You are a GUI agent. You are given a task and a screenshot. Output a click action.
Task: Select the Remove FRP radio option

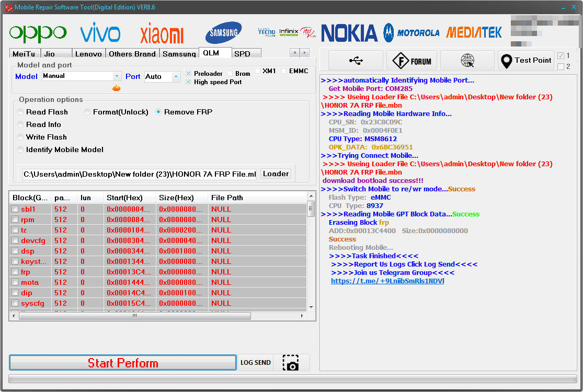[x=158, y=112]
